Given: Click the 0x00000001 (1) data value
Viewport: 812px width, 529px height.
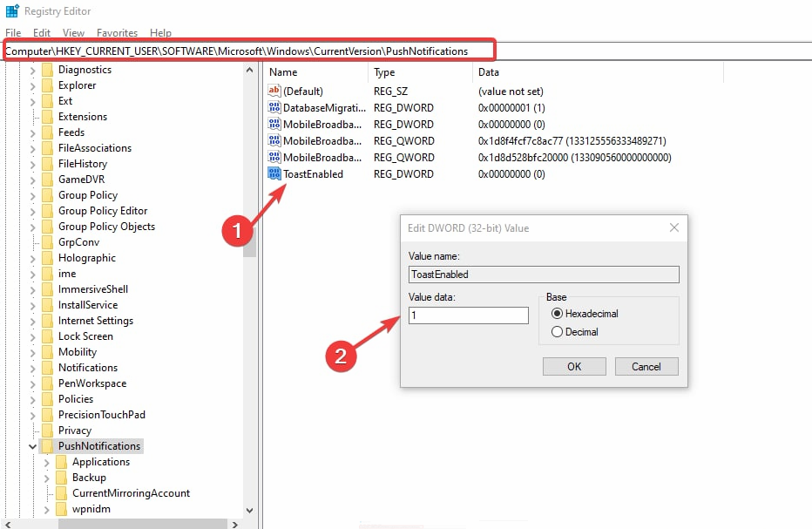Looking at the screenshot, I should tap(511, 108).
